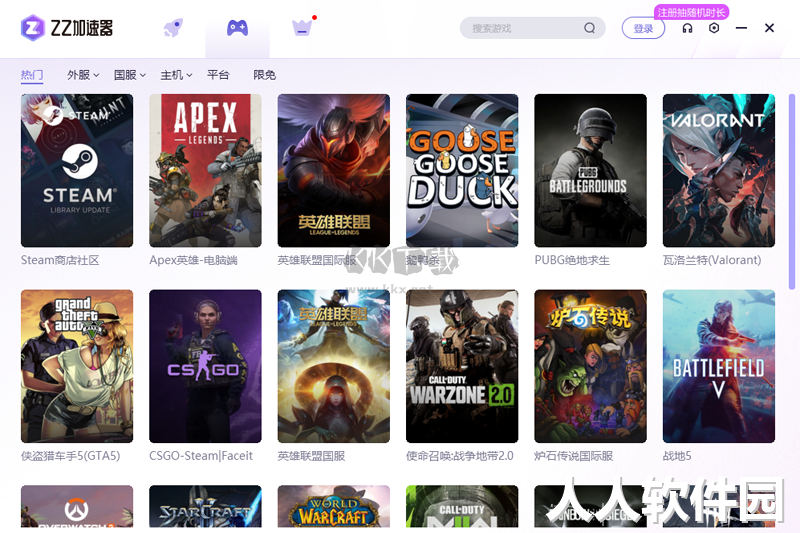The height and width of the screenshot is (533, 800).
Task: Click the 搜索游戏 search field
Action: (x=532, y=28)
